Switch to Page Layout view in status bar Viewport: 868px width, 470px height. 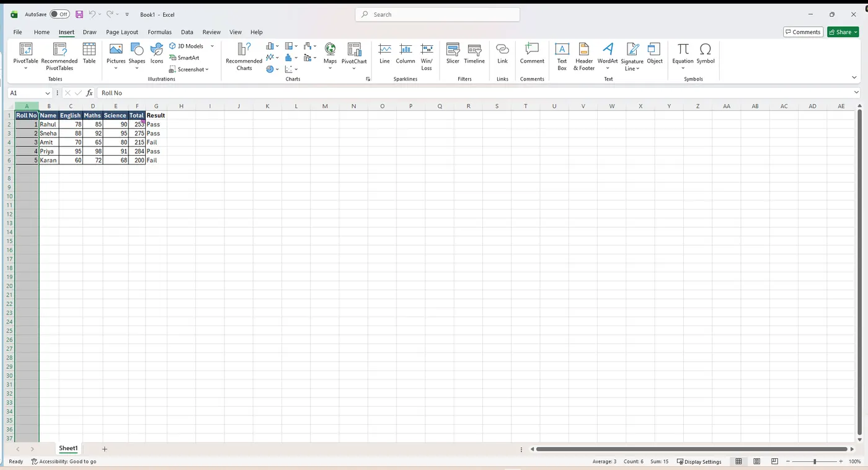tap(757, 461)
